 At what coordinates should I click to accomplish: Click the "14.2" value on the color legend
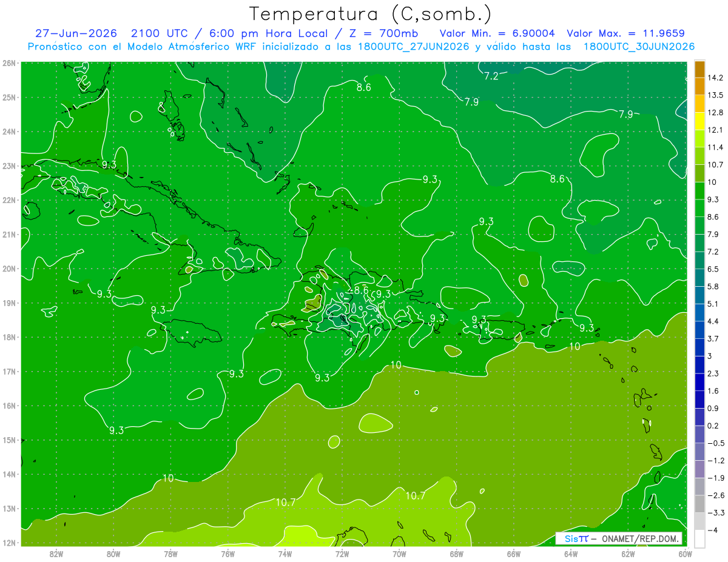[x=716, y=78]
